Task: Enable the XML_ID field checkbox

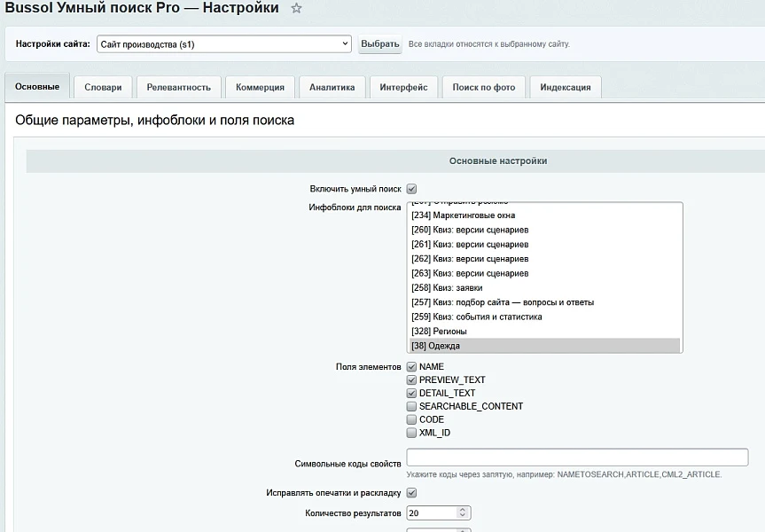Action: click(412, 433)
